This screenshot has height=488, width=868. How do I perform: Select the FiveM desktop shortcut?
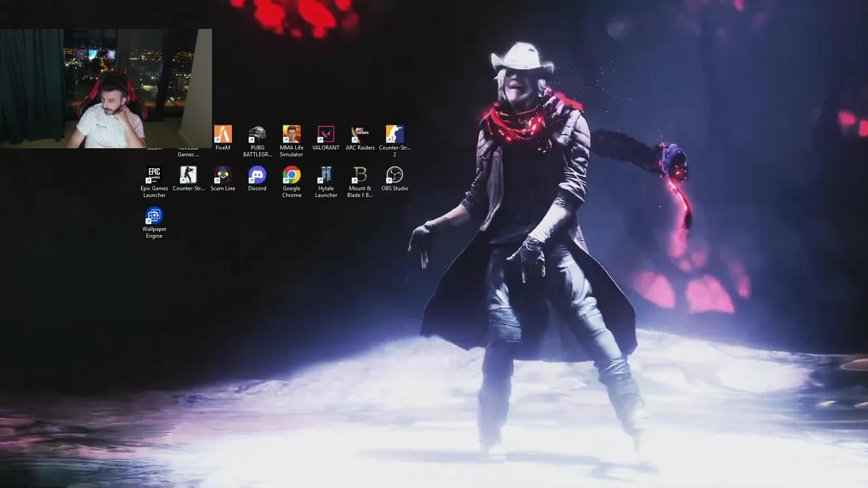(222, 134)
